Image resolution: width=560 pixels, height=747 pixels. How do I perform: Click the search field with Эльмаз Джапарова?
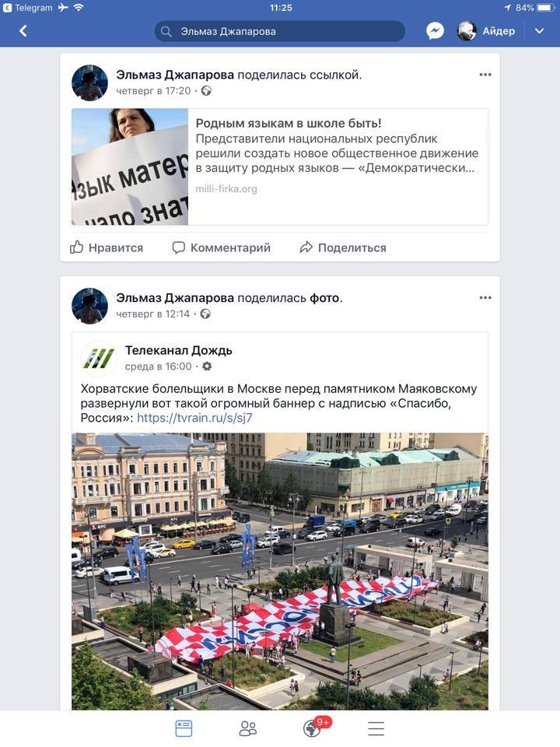[280, 31]
